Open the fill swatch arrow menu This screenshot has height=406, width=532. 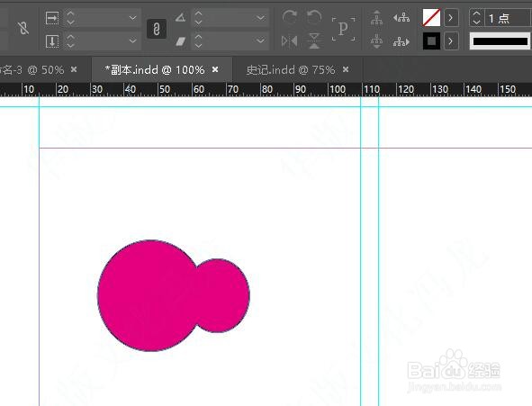click(451, 18)
